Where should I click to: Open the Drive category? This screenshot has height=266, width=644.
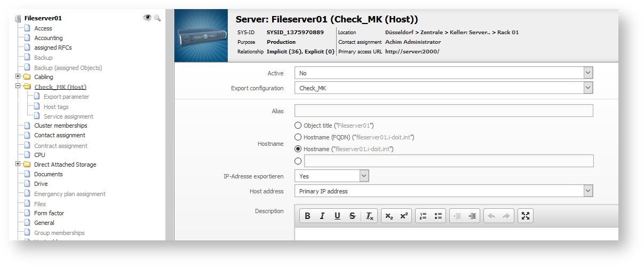41,184
